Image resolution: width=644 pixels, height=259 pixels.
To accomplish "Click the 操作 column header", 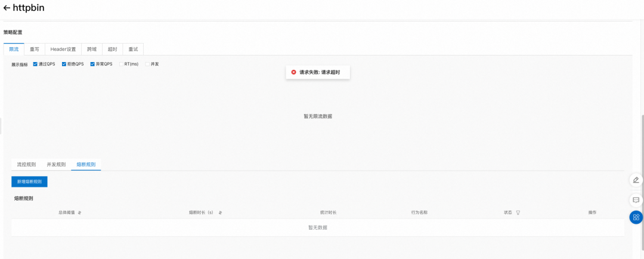I will (x=592, y=212).
